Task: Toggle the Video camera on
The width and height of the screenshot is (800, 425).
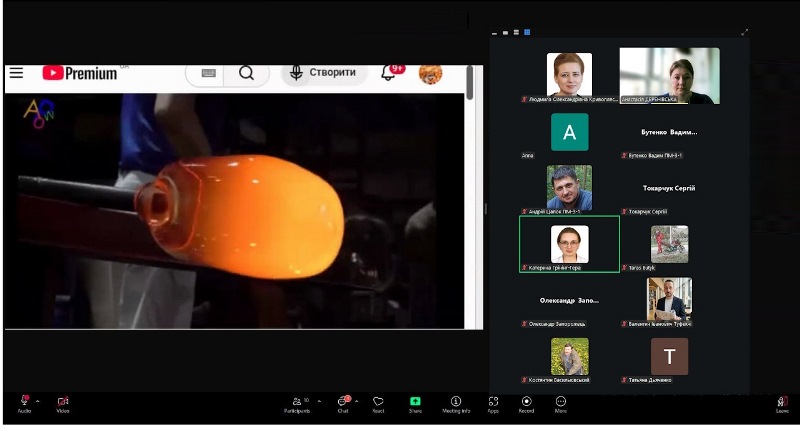Action: coord(63,403)
